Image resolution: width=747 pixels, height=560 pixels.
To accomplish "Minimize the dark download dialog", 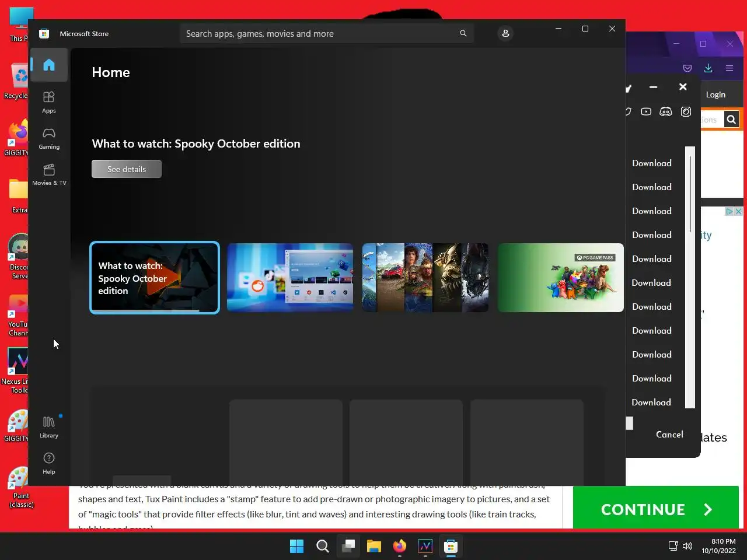I will (x=654, y=87).
